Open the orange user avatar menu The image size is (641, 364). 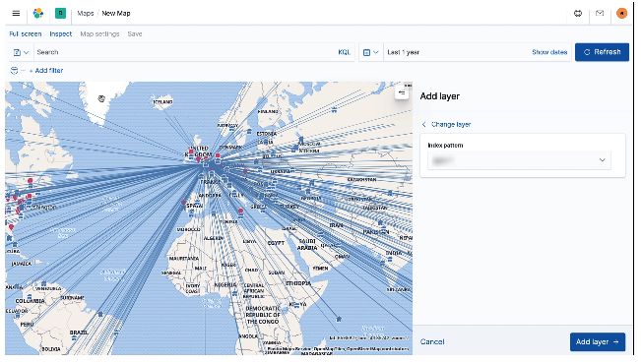click(621, 14)
